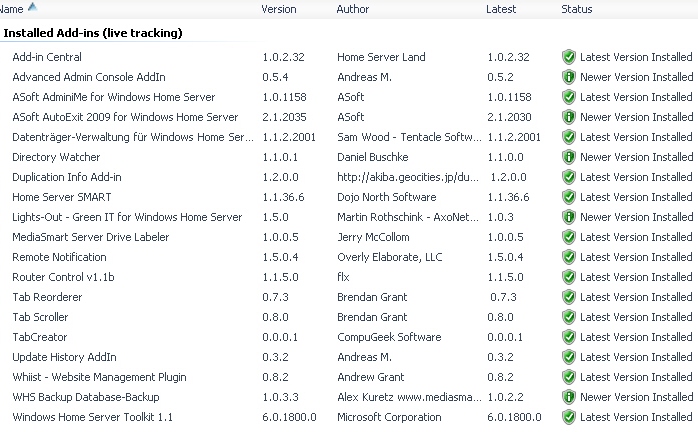Select the Tab Scroller add-in

point(40,317)
